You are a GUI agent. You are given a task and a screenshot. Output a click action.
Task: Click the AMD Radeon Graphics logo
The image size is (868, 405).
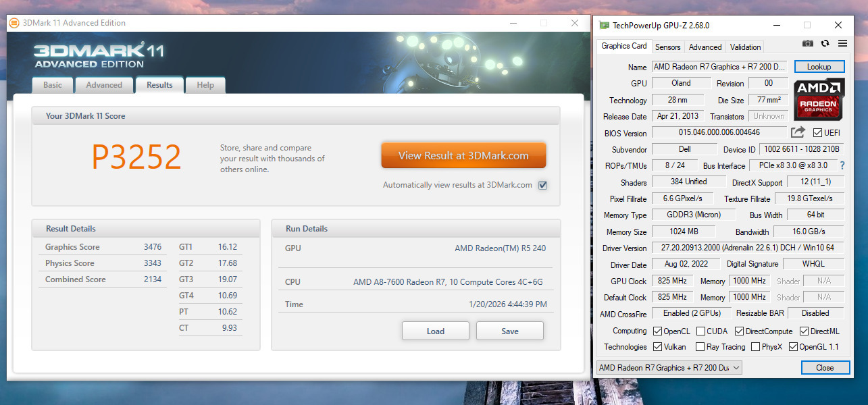click(x=819, y=99)
